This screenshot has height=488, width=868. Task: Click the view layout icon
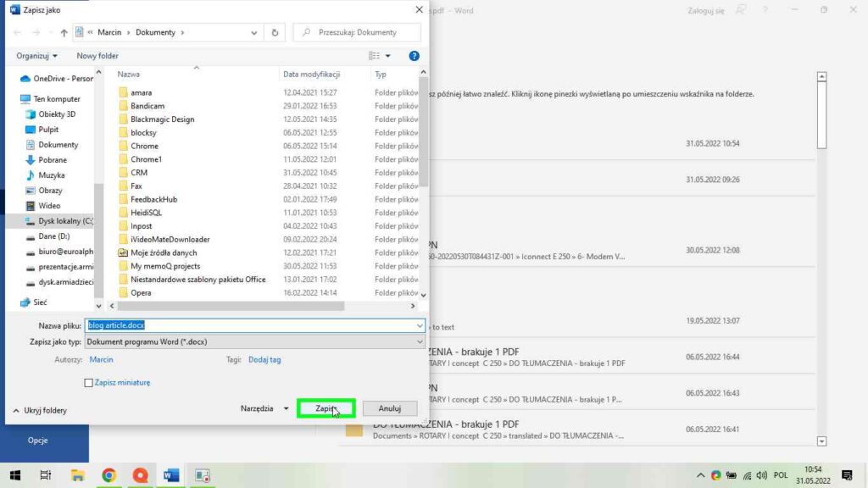pyautogui.click(x=374, y=56)
